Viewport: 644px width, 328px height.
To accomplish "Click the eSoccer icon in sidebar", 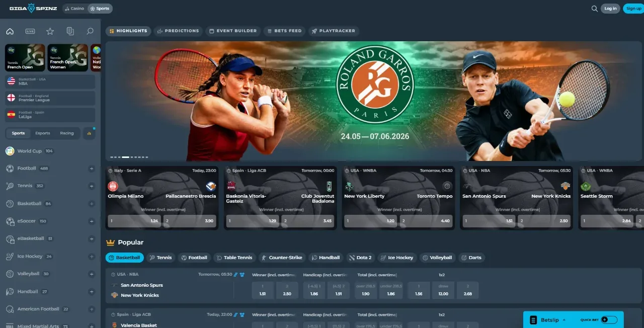I will pos(10,221).
